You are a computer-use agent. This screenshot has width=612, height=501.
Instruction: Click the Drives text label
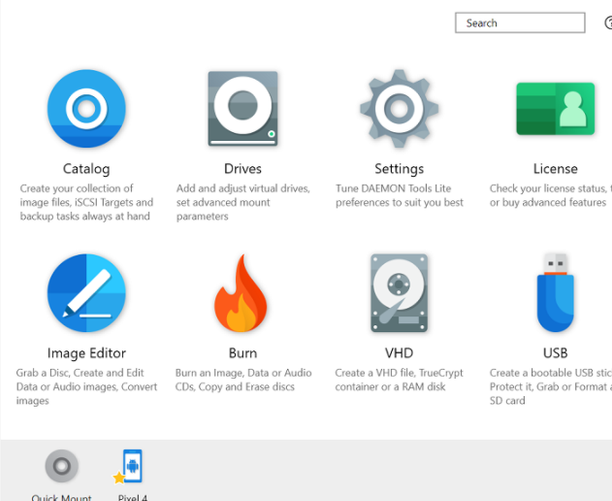(243, 169)
